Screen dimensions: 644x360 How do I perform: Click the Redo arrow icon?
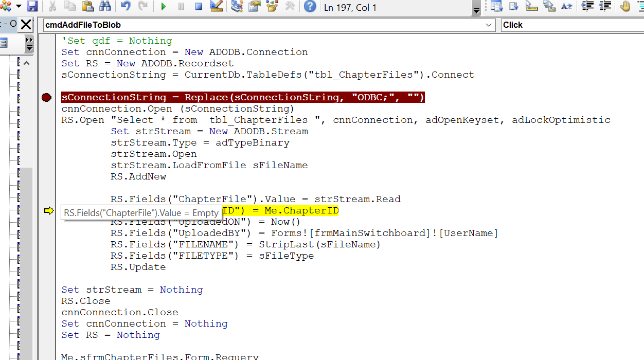point(143,7)
